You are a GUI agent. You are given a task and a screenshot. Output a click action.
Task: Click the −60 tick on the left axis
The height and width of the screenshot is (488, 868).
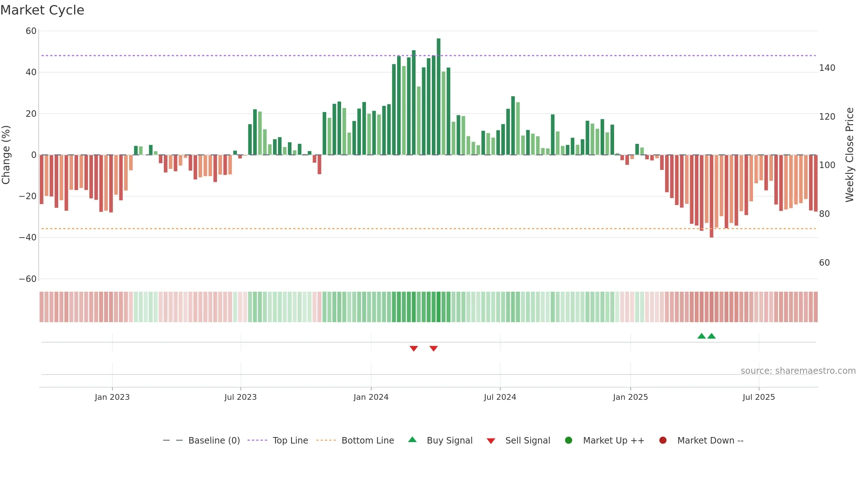click(x=28, y=279)
